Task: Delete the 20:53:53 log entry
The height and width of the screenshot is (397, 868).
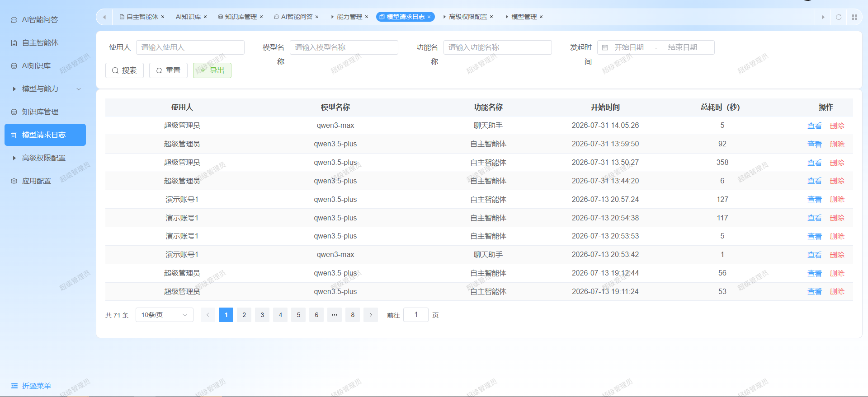Action: tap(837, 237)
